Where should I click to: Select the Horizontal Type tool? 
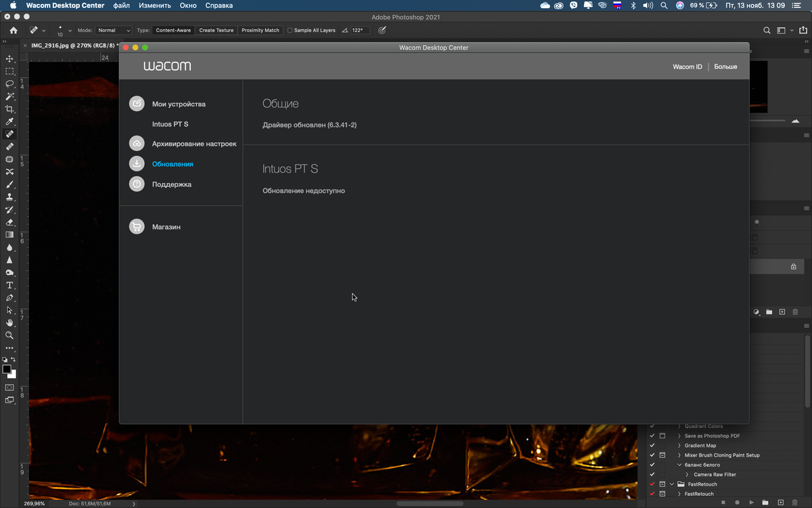coord(9,285)
